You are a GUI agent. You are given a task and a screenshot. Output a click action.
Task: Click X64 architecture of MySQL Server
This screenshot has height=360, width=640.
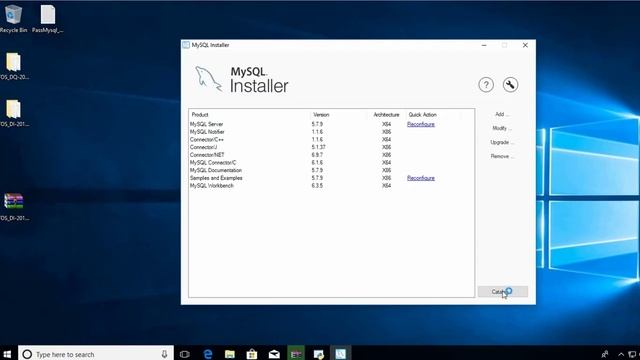pos(387,124)
